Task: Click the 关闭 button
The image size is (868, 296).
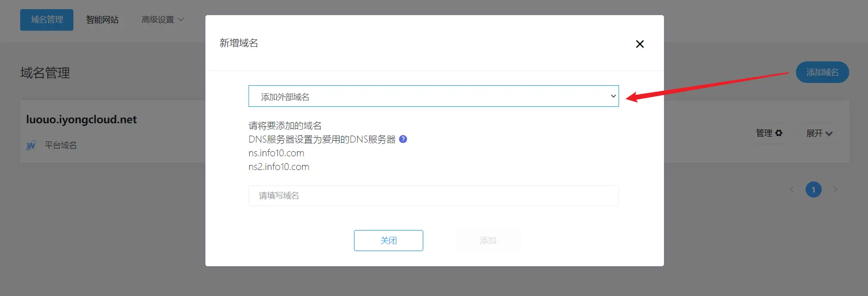Action: tap(388, 241)
